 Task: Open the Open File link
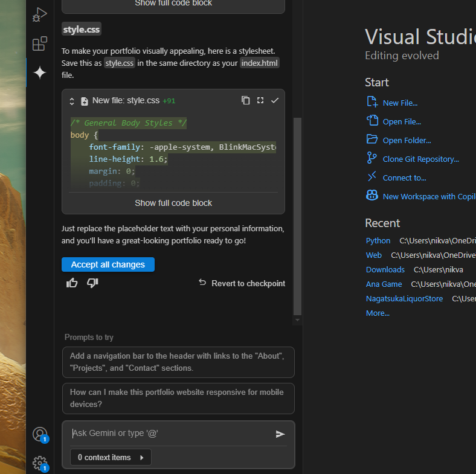[402, 122]
